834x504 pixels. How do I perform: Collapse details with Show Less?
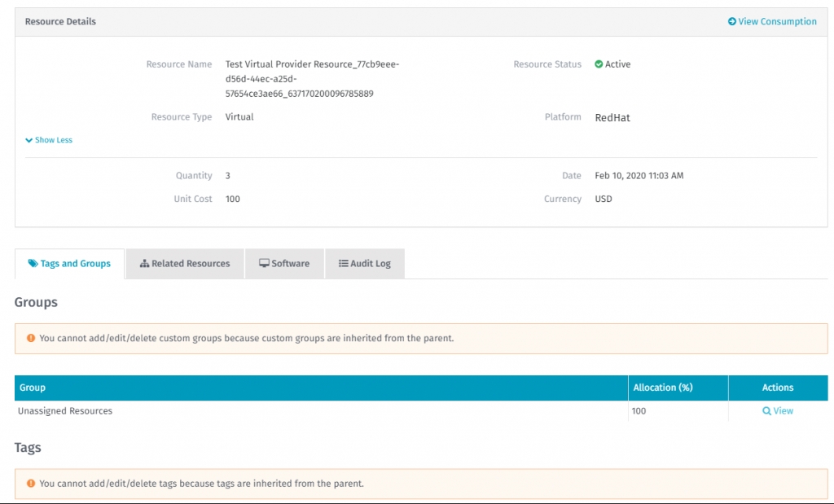click(x=49, y=140)
